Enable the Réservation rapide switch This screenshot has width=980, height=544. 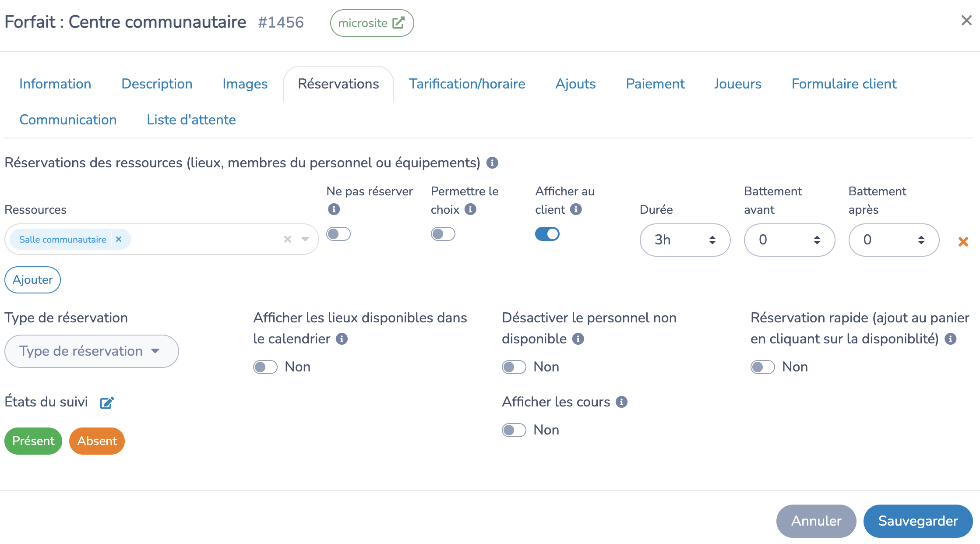(763, 367)
